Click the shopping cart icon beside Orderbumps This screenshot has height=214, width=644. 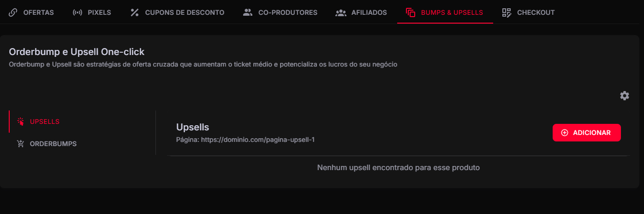pyautogui.click(x=20, y=144)
